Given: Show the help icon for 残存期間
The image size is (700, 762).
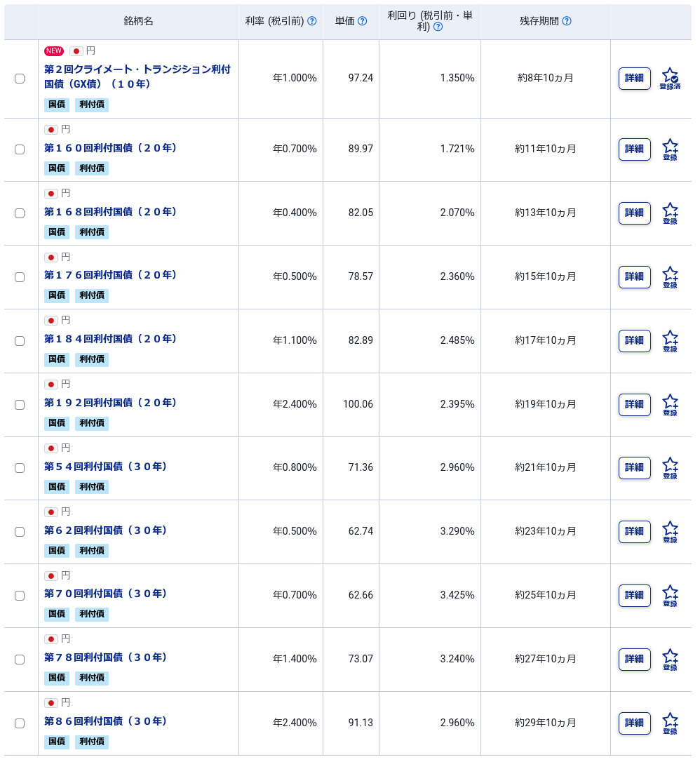Looking at the screenshot, I should click(567, 21).
